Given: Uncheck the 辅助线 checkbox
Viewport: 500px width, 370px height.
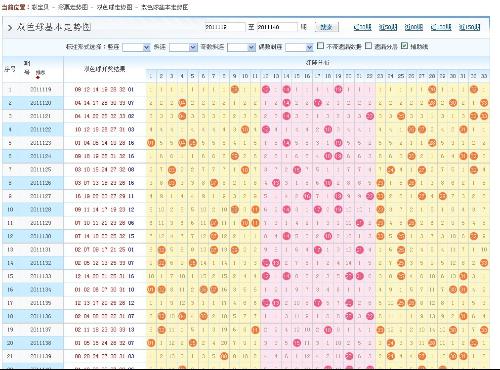Looking at the screenshot, I should pyautogui.click(x=404, y=45).
